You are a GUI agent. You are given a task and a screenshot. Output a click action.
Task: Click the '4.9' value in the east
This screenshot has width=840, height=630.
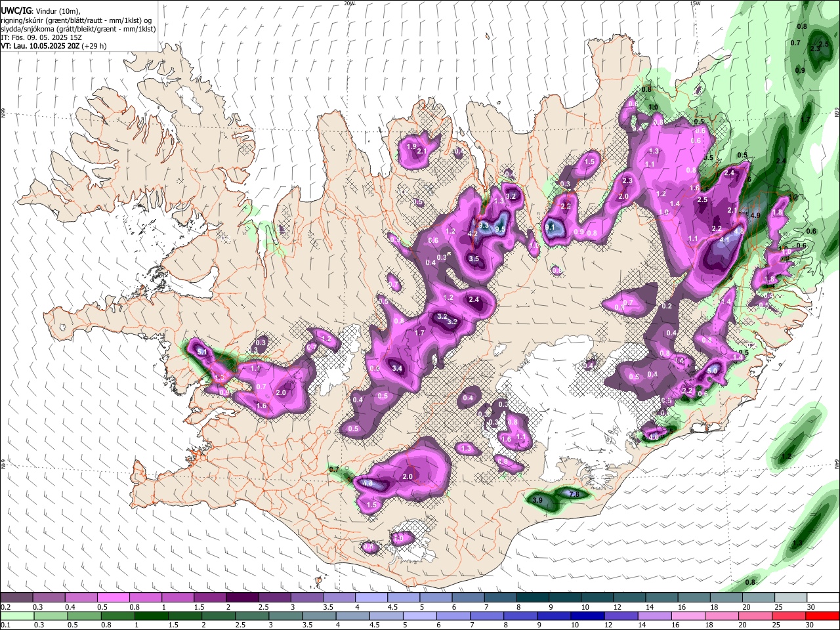754,215
